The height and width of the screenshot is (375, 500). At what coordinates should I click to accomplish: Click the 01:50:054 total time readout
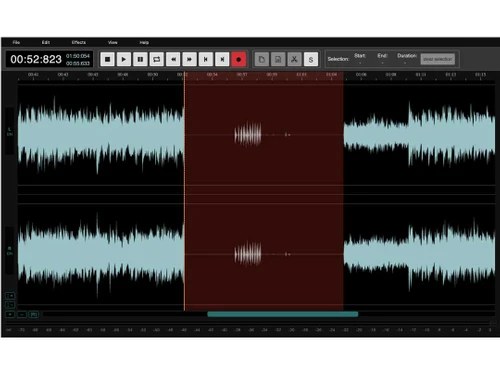(78, 56)
